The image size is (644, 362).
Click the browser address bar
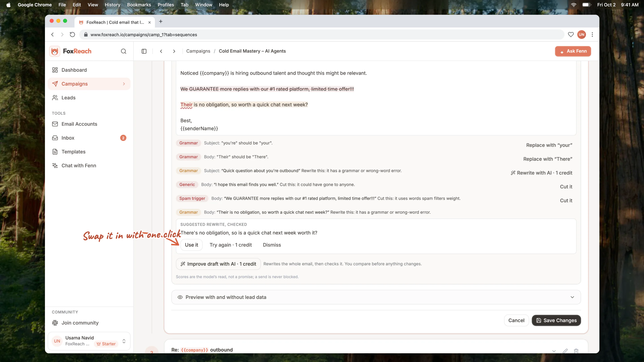pos(322,34)
